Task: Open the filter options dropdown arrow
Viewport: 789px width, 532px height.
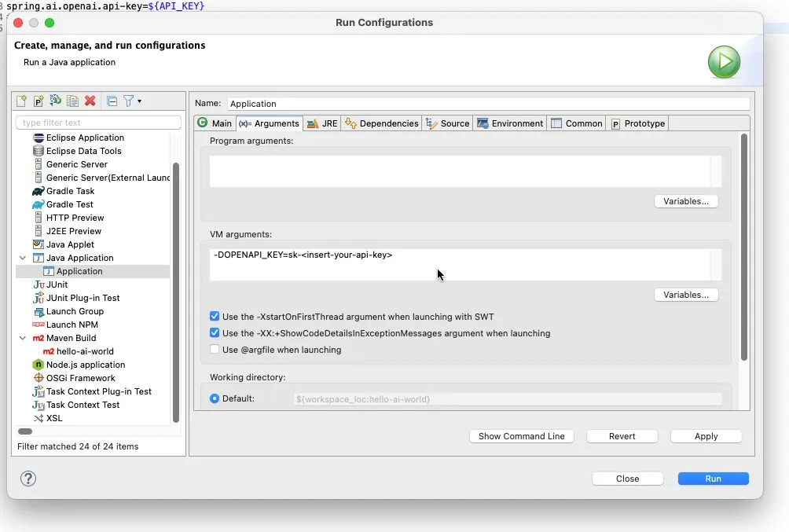Action: click(140, 101)
